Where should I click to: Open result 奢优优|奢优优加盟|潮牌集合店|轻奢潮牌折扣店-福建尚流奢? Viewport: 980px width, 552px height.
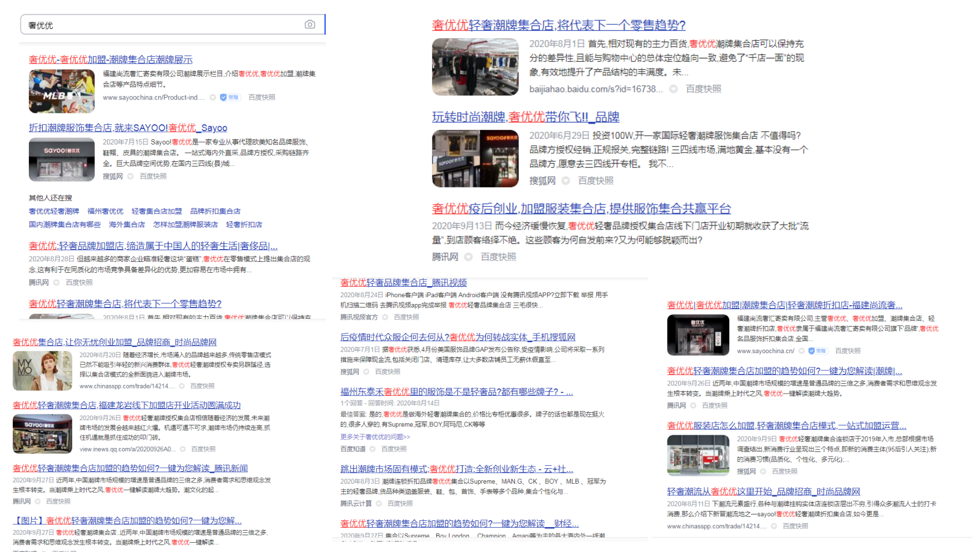[x=785, y=305]
